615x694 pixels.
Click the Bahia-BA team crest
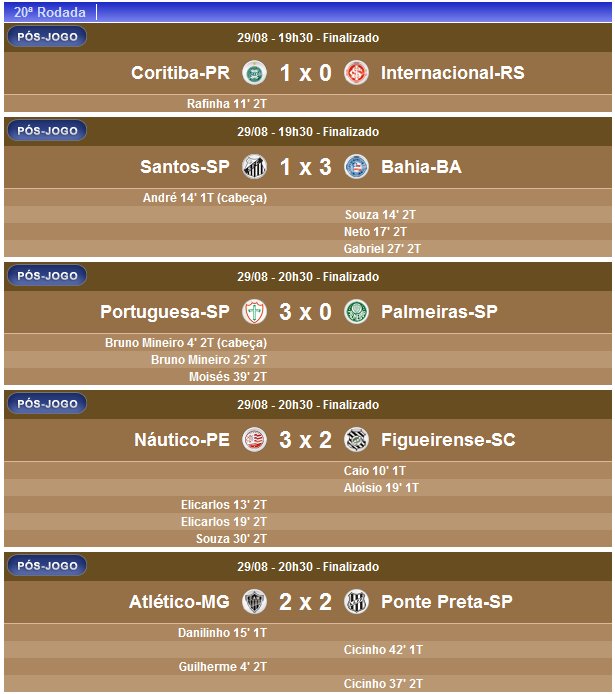pyautogui.click(x=355, y=167)
